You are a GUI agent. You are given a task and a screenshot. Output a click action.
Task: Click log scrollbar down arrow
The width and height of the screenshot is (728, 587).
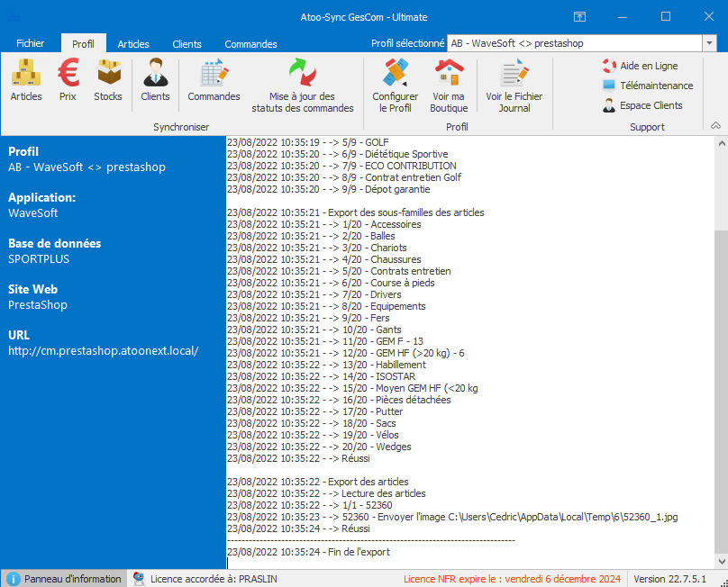(x=721, y=561)
